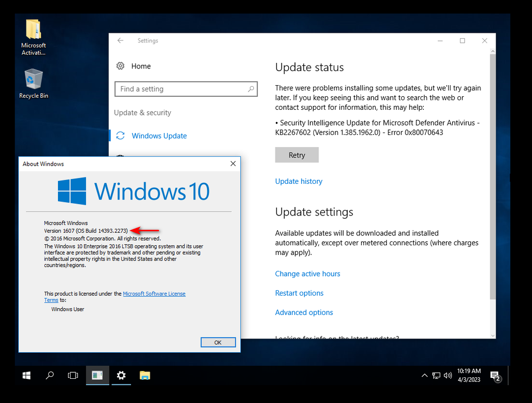Click the Windows 10 logo in About dialog
The width and height of the screenshot is (532, 403).
134,191
